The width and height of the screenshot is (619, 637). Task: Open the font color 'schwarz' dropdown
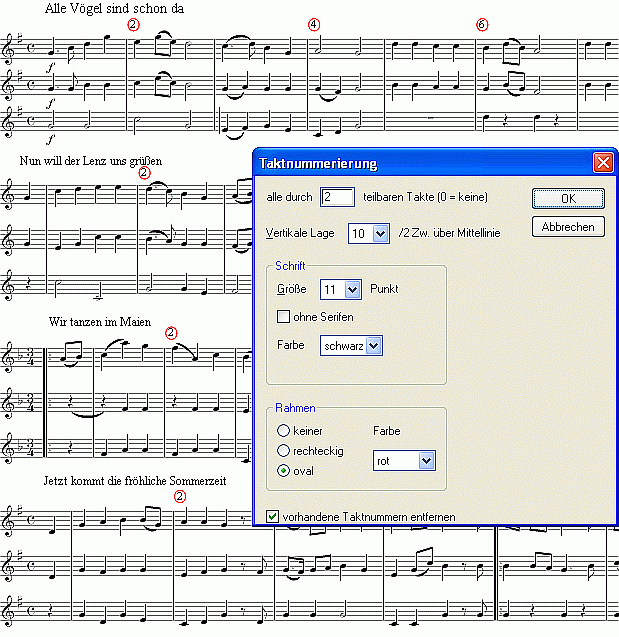(374, 345)
